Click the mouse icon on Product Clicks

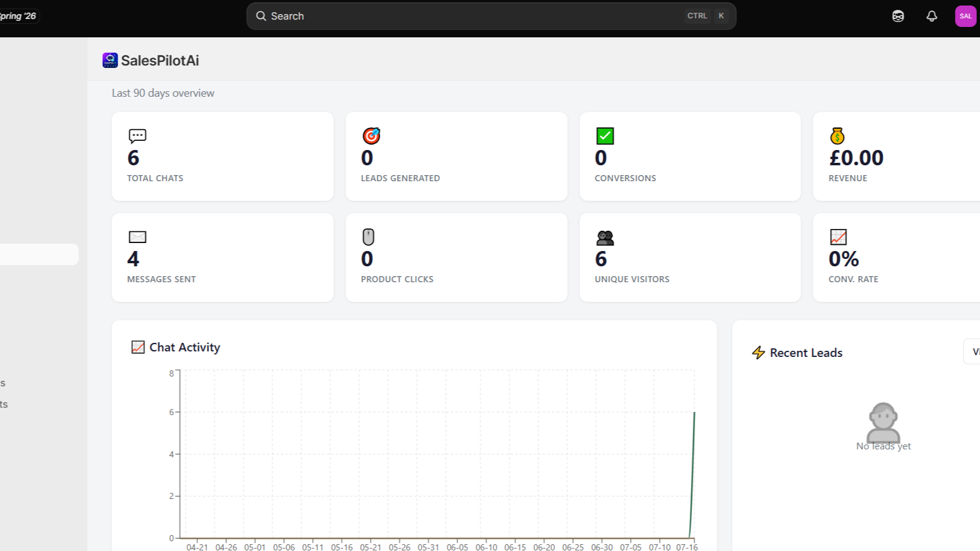coord(368,237)
